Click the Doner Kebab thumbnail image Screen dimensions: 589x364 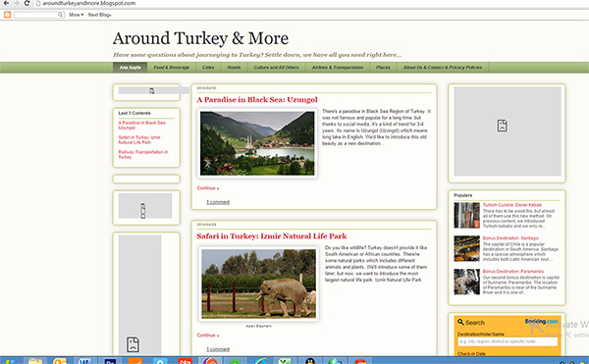(466, 216)
